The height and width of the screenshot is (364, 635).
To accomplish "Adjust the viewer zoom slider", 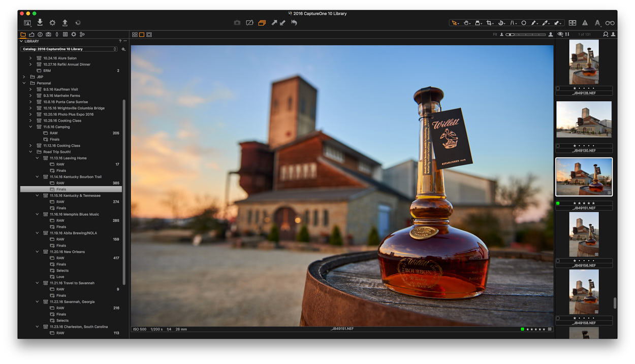I will click(x=526, y=35).
